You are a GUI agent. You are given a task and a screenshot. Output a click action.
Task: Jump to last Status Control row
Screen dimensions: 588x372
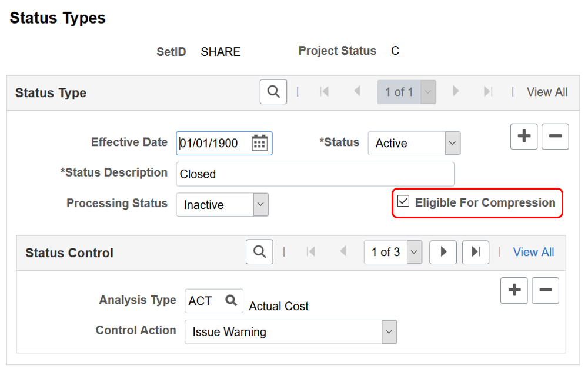(x=476, y=252)
